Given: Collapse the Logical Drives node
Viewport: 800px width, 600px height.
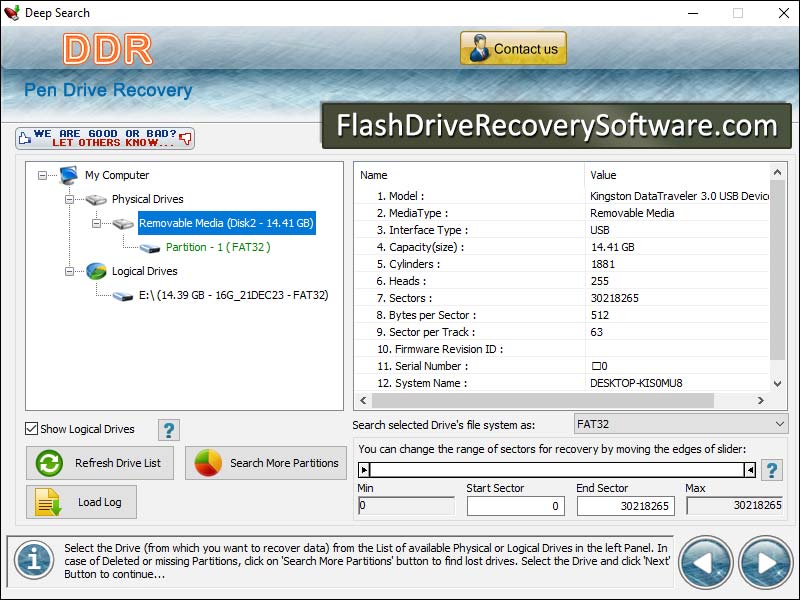Looking at the screenshot, I should tap(69, 271).
